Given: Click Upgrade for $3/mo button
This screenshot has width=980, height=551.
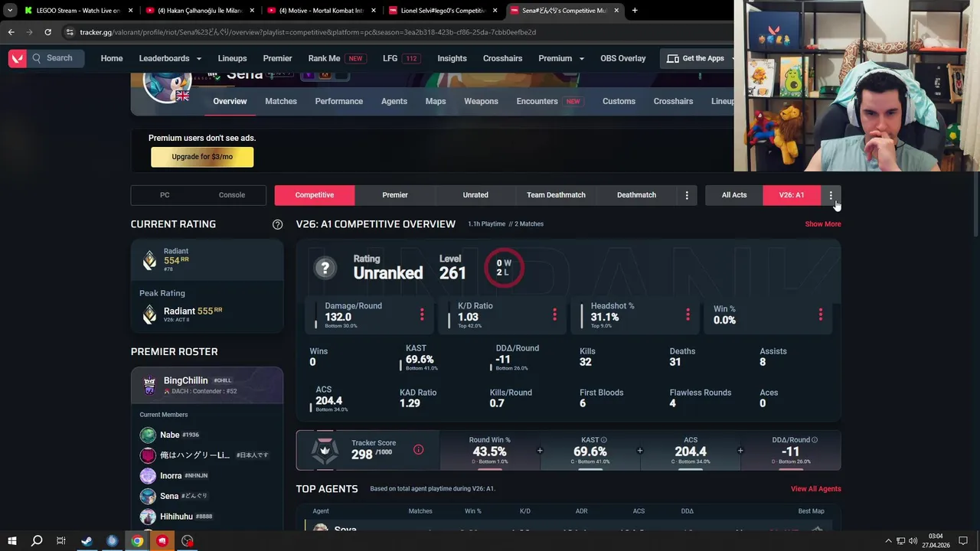Looking at the screenshot, I should click(202, 157).
